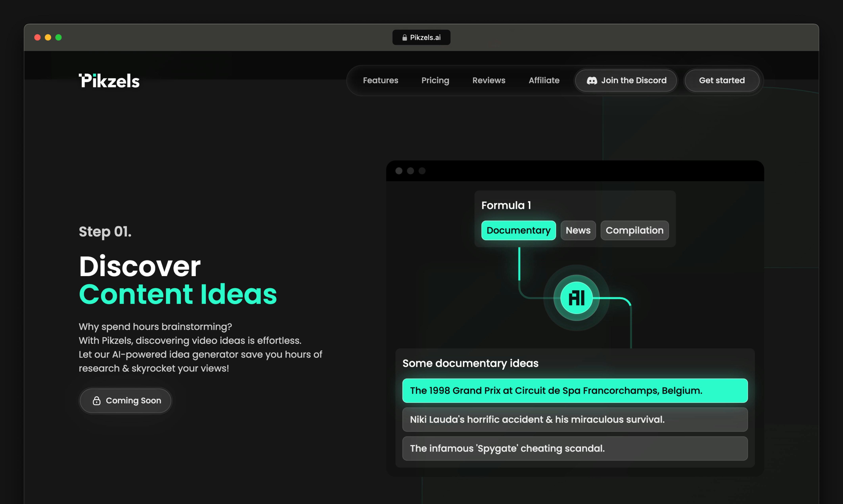843x504 pixels.
Task: Click the 'Some documentary ideas' heading
Action: pos(470,363)
